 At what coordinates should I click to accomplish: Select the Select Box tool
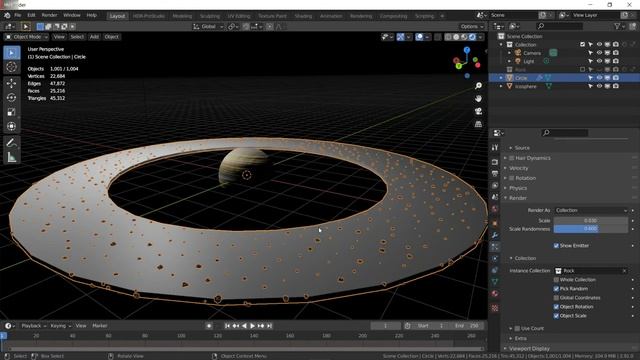click(11, 53)
